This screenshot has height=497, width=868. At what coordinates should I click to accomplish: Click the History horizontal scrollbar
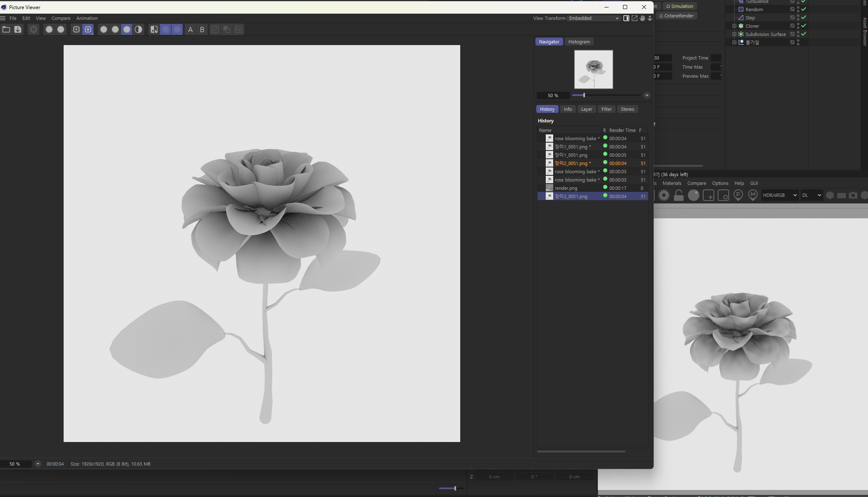pos(581,452)
